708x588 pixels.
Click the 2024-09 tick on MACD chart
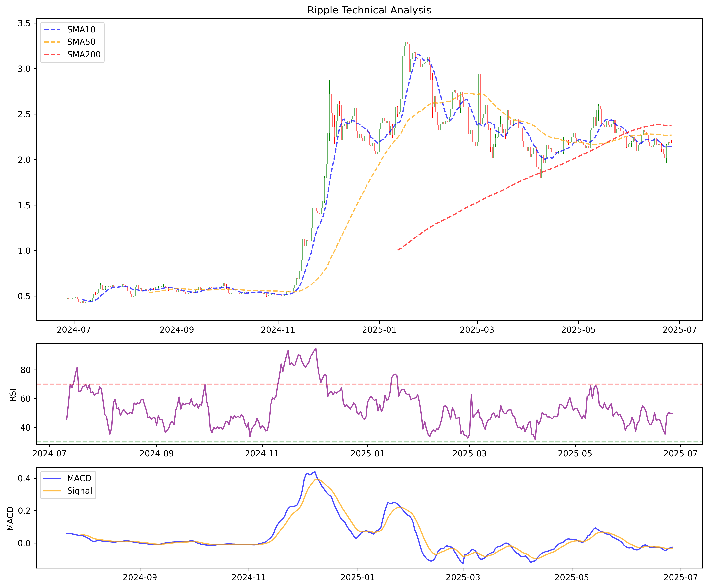coord(140,577)
